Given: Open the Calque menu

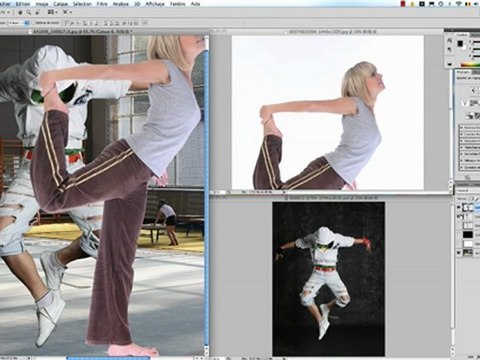Looking at the screenshot, I should pyautogui.click(x=60, y=4).
